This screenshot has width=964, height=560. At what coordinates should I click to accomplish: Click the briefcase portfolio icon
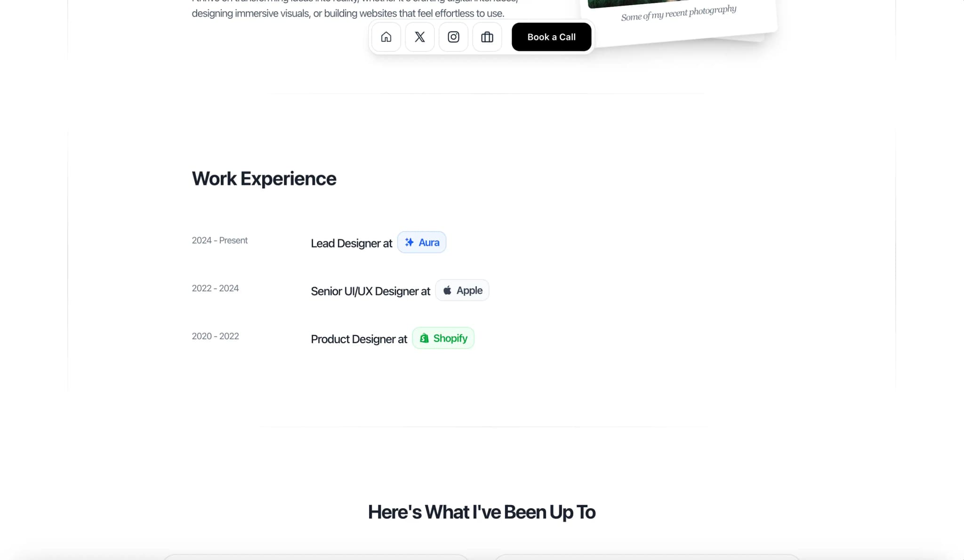tap(487, 37)
